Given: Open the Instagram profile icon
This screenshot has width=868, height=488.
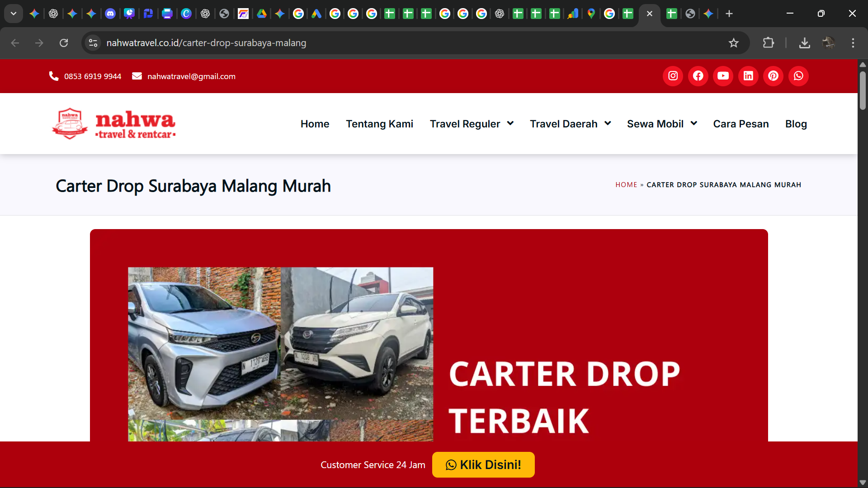Looking at the screenshot, I should (x=673, y=76).
